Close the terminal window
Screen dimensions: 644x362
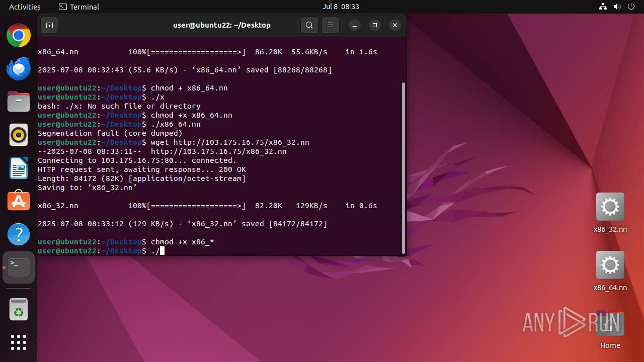tap(395, 25)
